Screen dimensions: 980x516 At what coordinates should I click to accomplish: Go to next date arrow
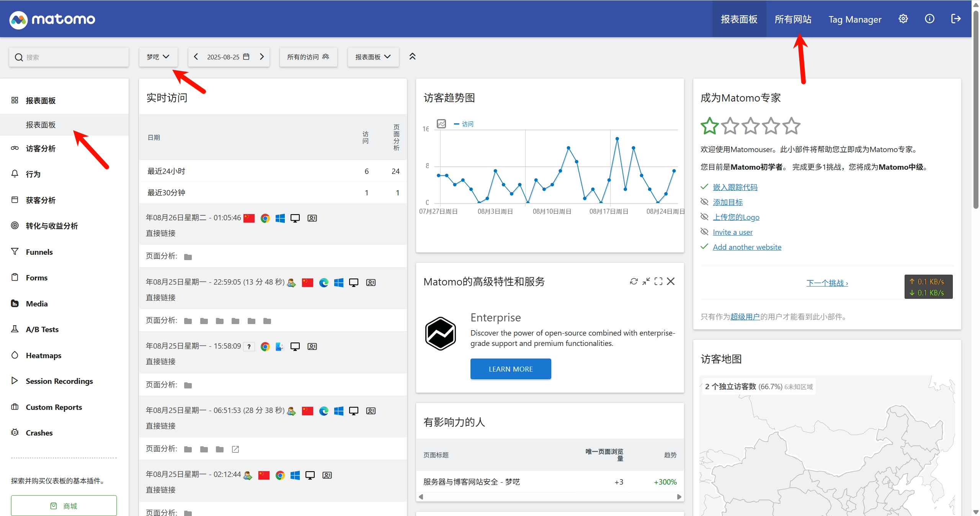[x=262, y=57]
